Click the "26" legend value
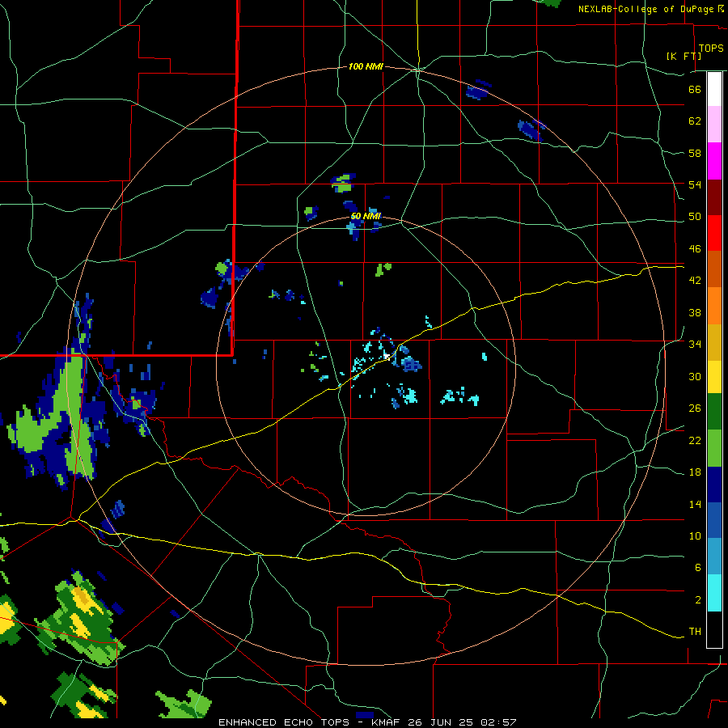Screen dimensions: 728x728 click(x=695, y=408)
